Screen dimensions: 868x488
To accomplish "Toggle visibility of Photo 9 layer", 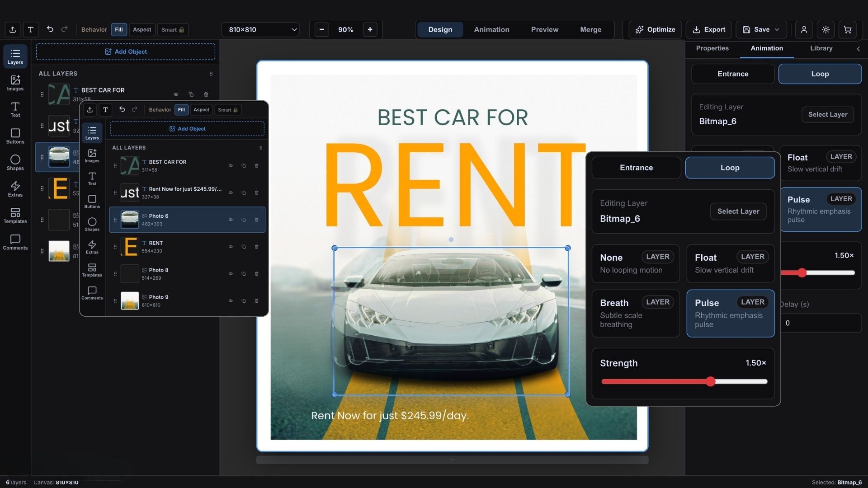I will (x=230, y=301).
